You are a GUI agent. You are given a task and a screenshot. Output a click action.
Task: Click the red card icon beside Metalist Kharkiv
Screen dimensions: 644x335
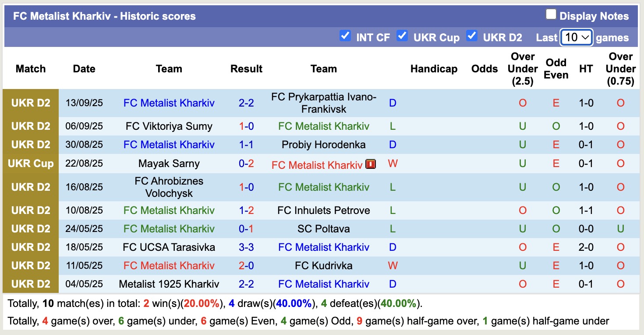(371, 164)
